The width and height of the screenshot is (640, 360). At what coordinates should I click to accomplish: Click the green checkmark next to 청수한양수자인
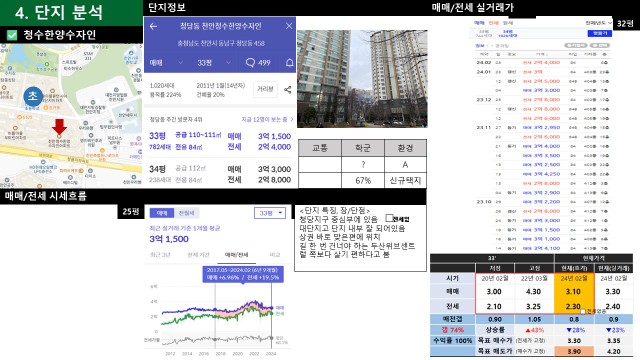point(12,35)
